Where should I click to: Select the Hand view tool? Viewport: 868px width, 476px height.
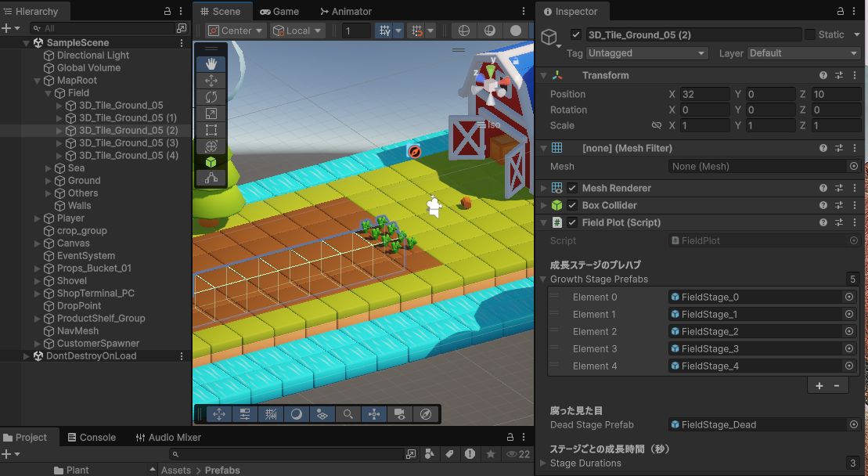click(x=211, y=64)
